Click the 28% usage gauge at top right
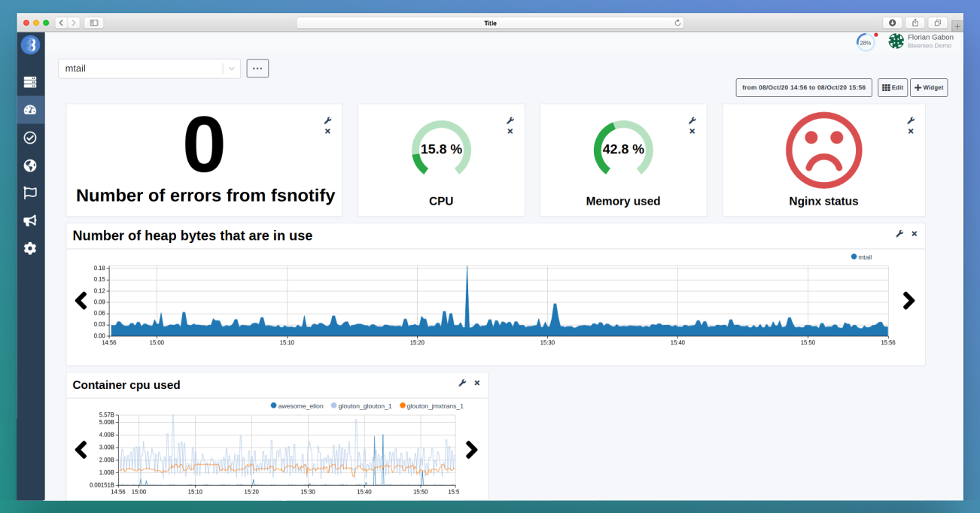980x513 pixels. pos(864,42)
